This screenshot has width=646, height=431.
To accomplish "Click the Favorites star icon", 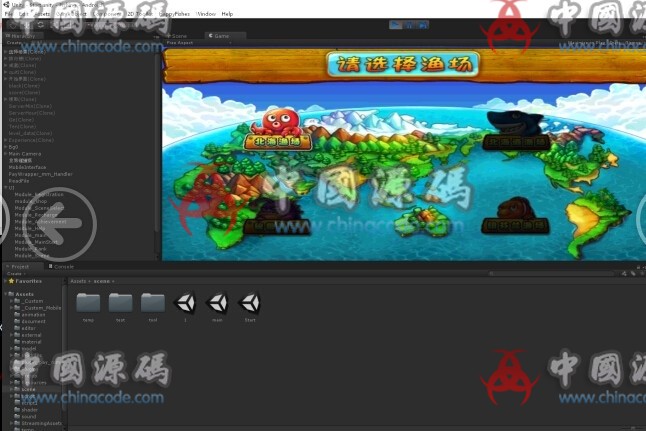I will pos(12,281).
